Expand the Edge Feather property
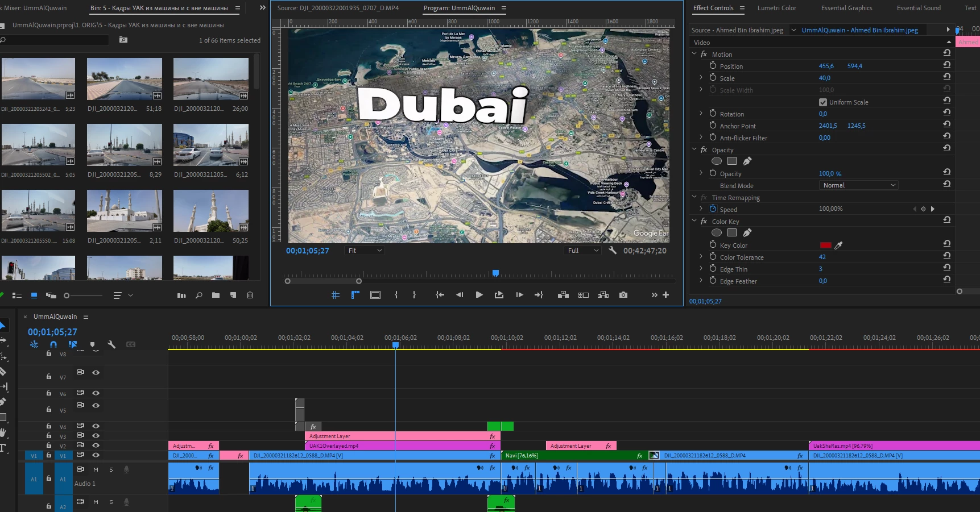Screen dimensions: 980x512 coord(701,280)
